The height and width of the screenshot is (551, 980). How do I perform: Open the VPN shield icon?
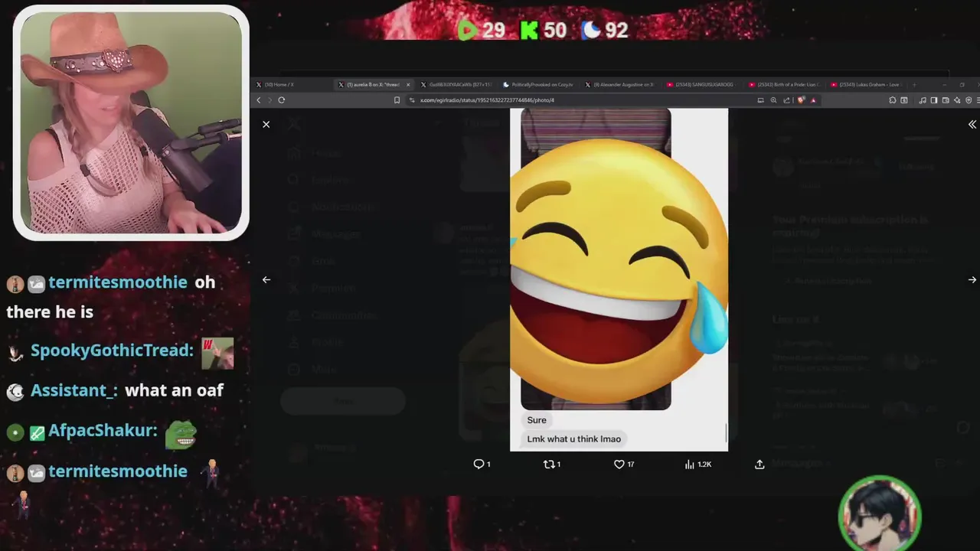point(969,100)
